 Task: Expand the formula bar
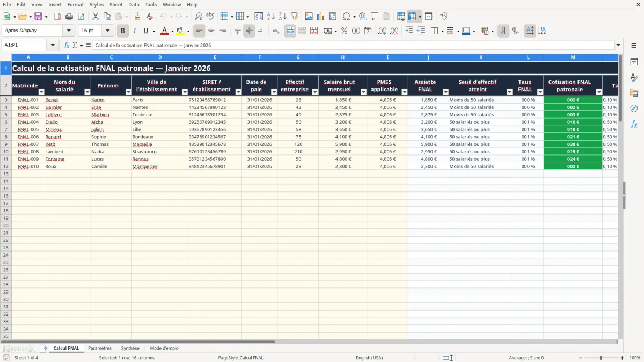[618, 46]
